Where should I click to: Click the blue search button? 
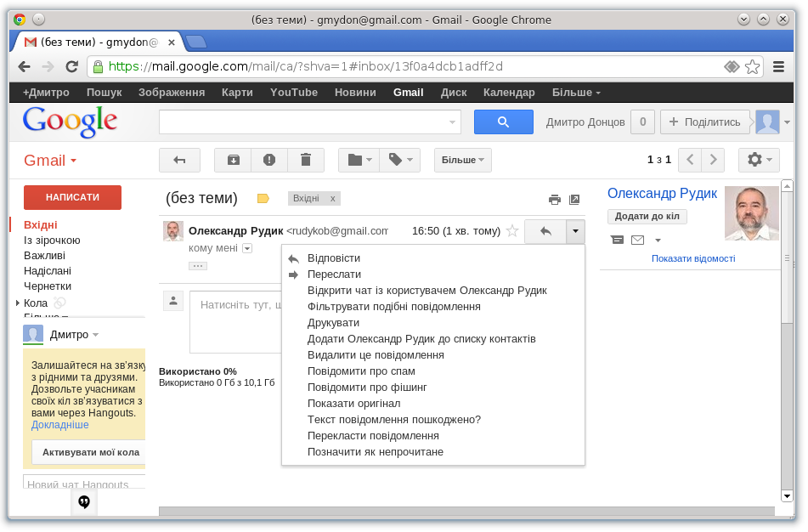(x=504, y=122)
